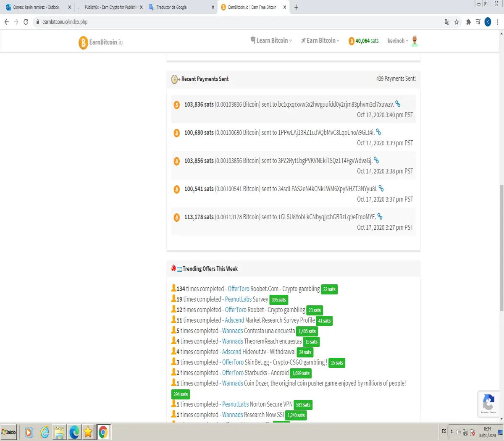Expand the Learn Bitcoin dropdown menu
This screenshot has height=441, width=504.
coord(271,40)
